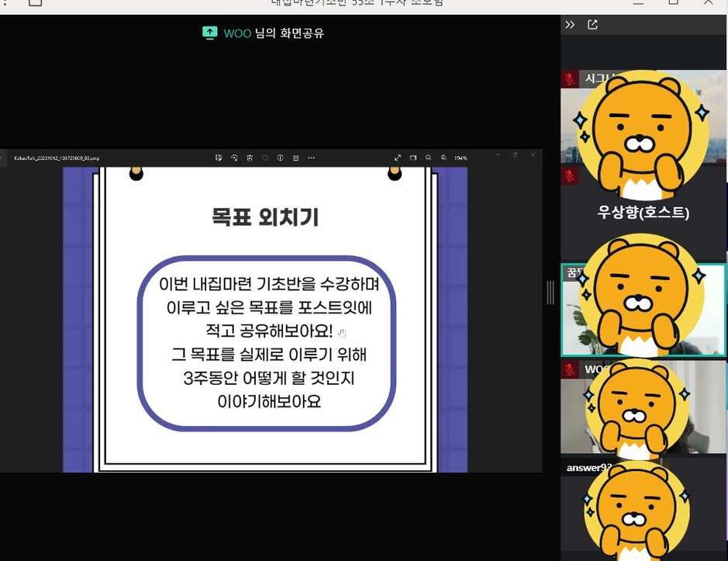
Task: Delete the image using the trash icon
Action: [250, 158]
